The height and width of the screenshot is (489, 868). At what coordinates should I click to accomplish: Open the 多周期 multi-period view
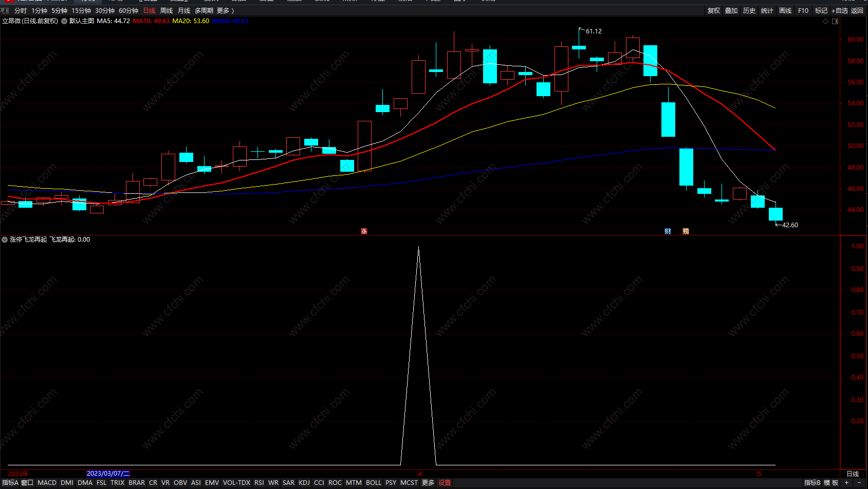204,11
